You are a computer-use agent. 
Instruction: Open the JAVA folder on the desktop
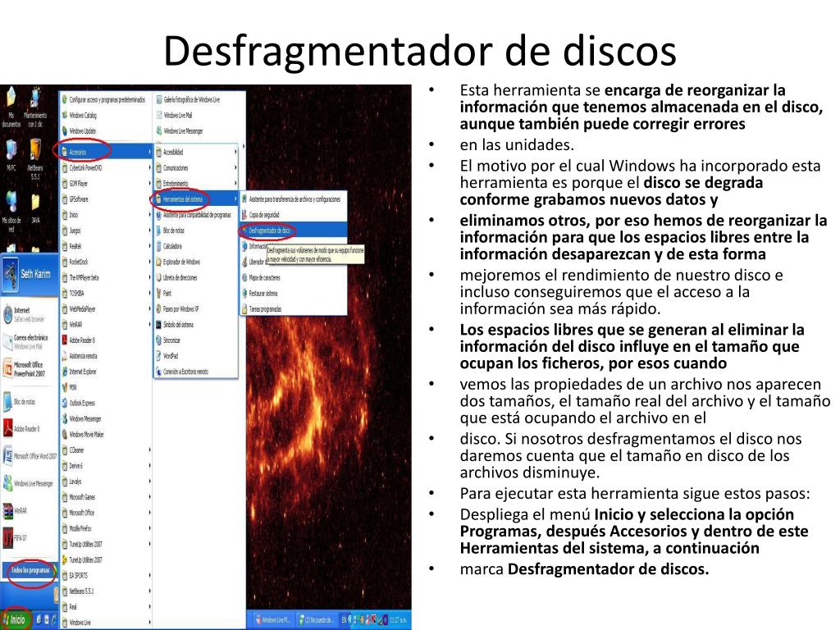pos(35,208)
